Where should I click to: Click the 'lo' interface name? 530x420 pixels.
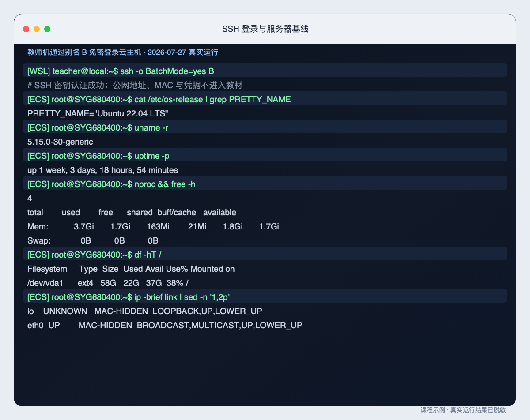point(30,311)
